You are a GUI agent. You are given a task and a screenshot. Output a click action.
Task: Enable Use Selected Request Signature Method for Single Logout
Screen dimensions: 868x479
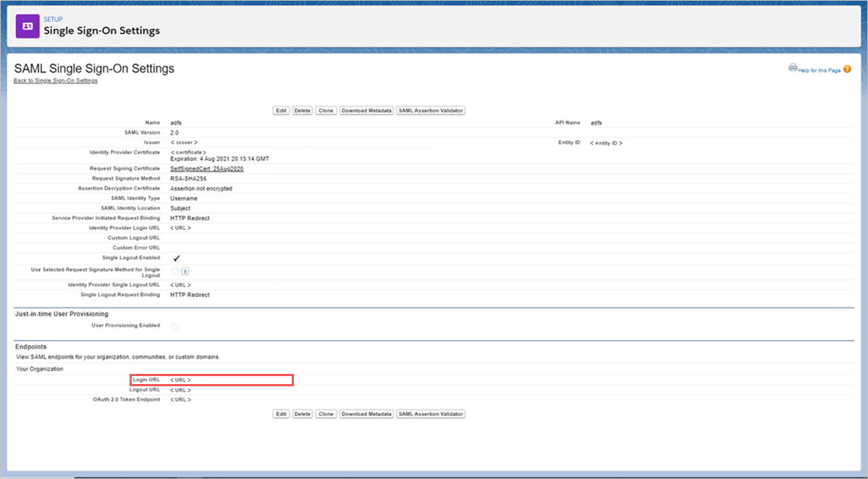pos(173,272)
